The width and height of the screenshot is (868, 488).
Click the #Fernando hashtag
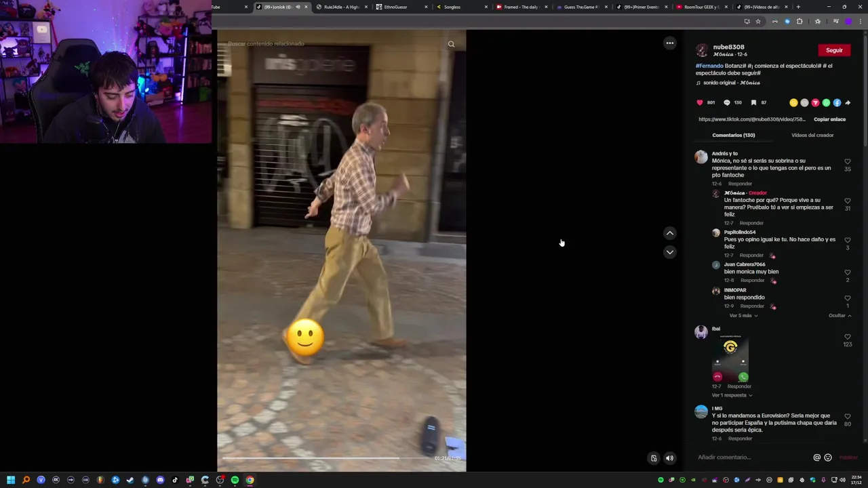709,66
